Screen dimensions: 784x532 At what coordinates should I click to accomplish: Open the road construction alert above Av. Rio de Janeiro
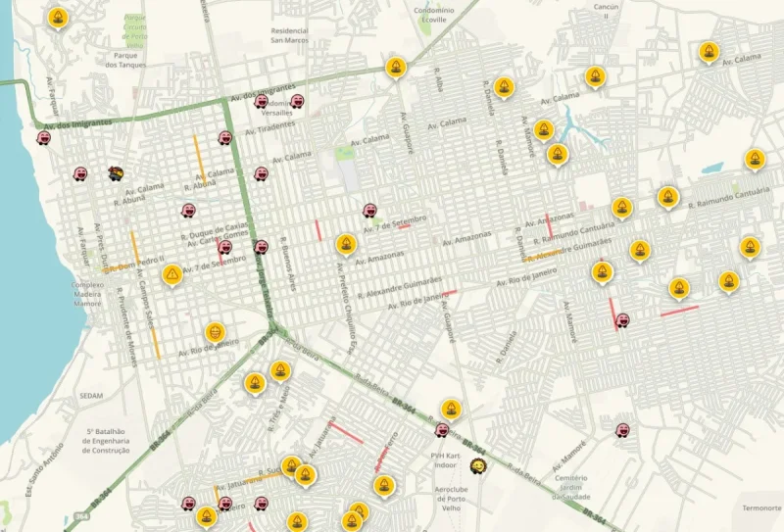click(215, 332)
